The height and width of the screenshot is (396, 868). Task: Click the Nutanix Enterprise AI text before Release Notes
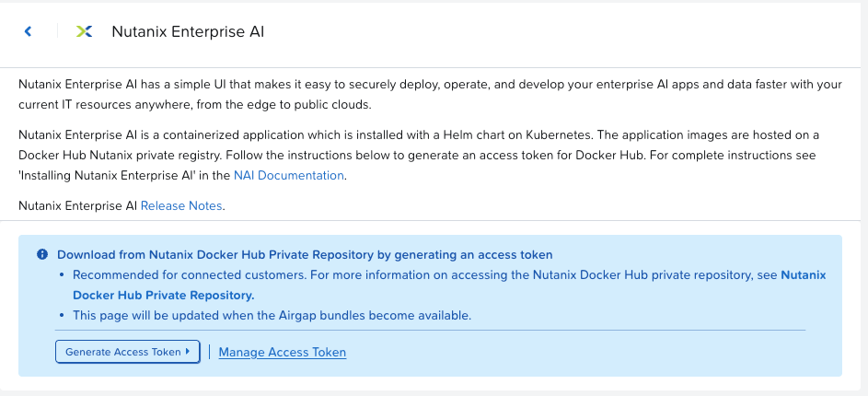77,205
